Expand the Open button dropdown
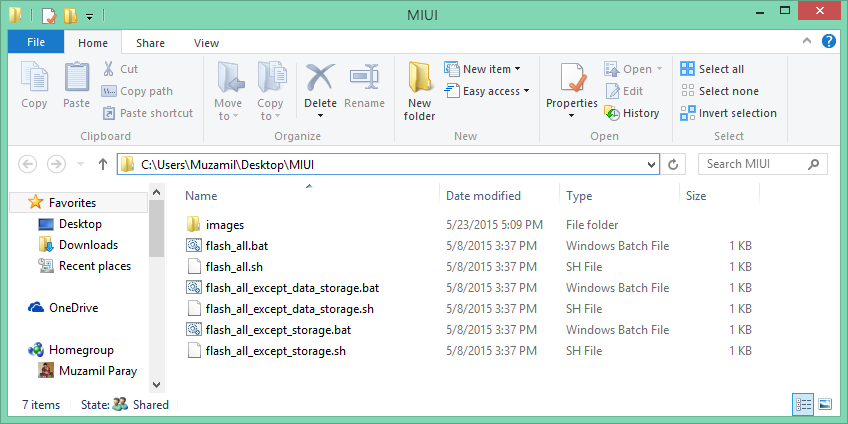Viewport: 848px width, 424px height. 659,69
